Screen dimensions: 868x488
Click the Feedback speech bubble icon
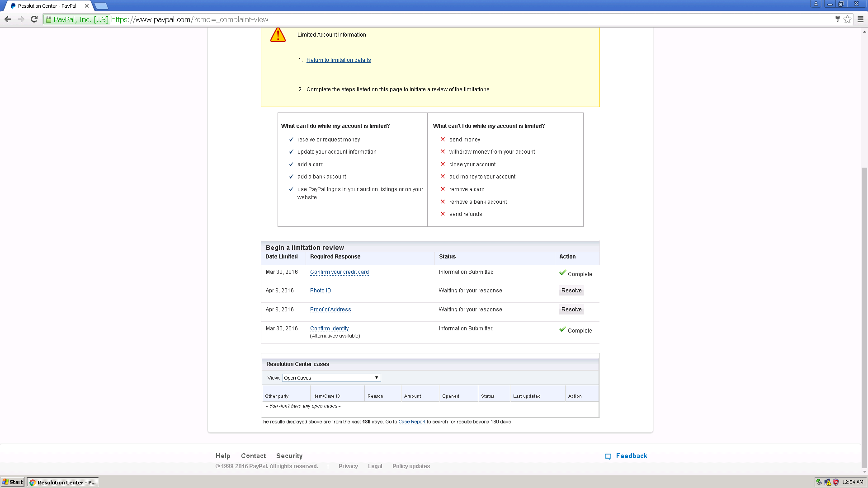pyautogui.click(x=608, y=456)
